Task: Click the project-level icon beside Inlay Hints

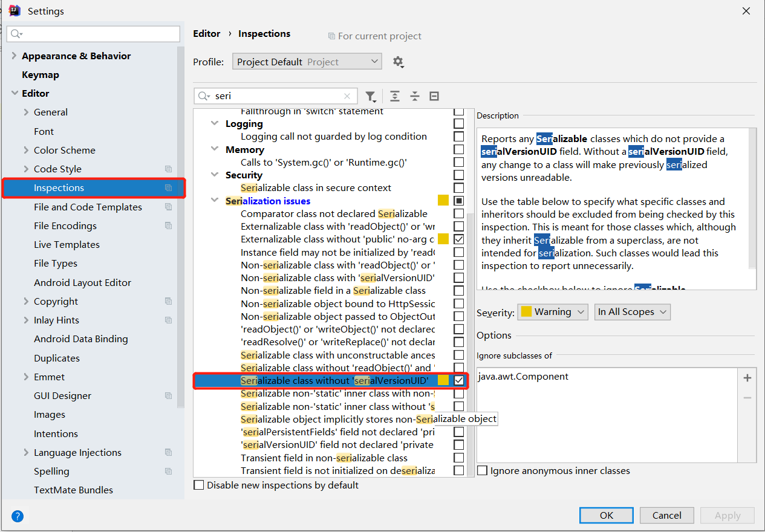Action: click(169, 320)
